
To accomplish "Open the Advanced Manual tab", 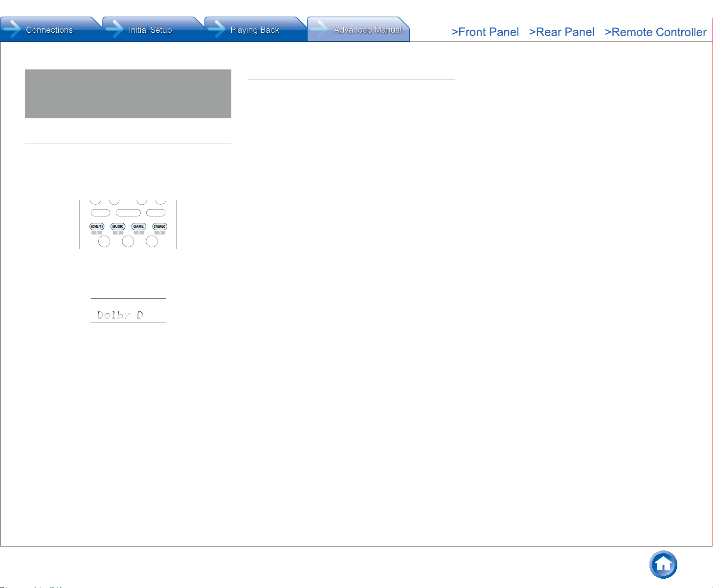I will point(358,29).
